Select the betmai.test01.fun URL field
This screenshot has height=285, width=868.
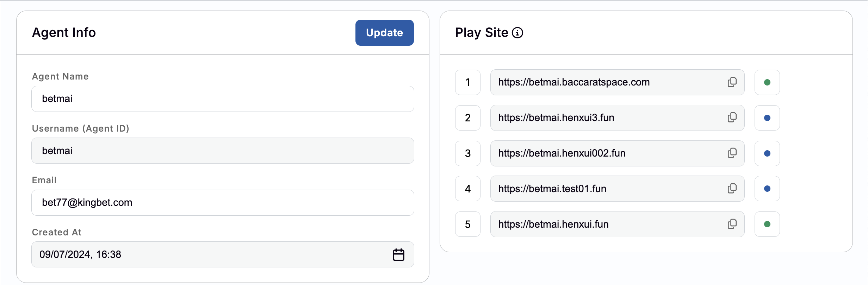pyautogui.click(x=606, y=189)
